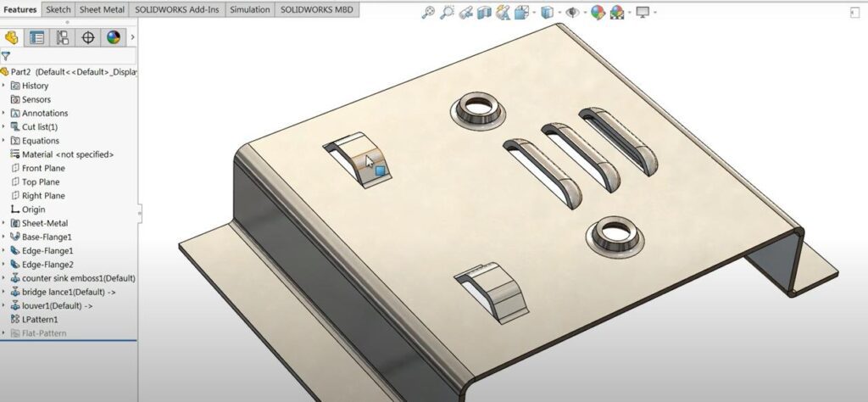Open dropdown arrow next to View Orientation
Viewport: 868px width, 402px height.
click(534, 12)
